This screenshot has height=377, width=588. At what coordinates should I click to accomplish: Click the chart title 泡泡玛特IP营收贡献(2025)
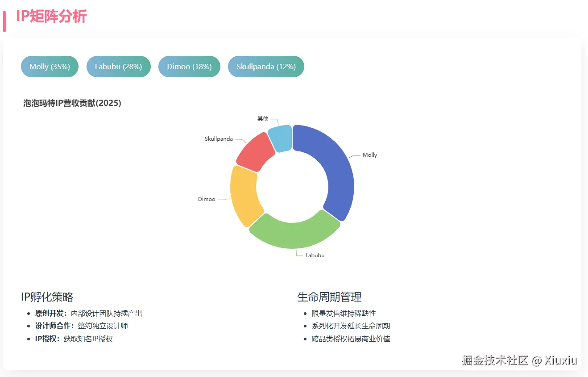[x=72, y=103]
